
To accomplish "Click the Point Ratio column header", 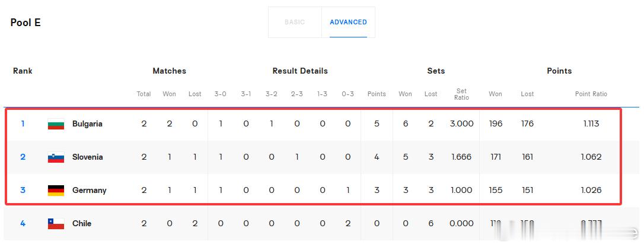I will pos(591,94).
